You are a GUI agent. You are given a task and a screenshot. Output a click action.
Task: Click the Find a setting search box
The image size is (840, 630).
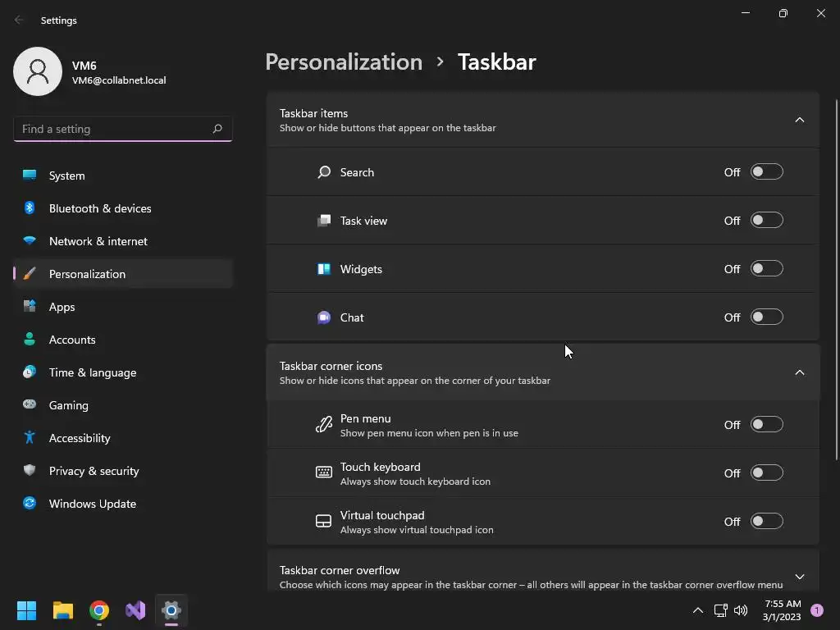click(x=123, y=129)
